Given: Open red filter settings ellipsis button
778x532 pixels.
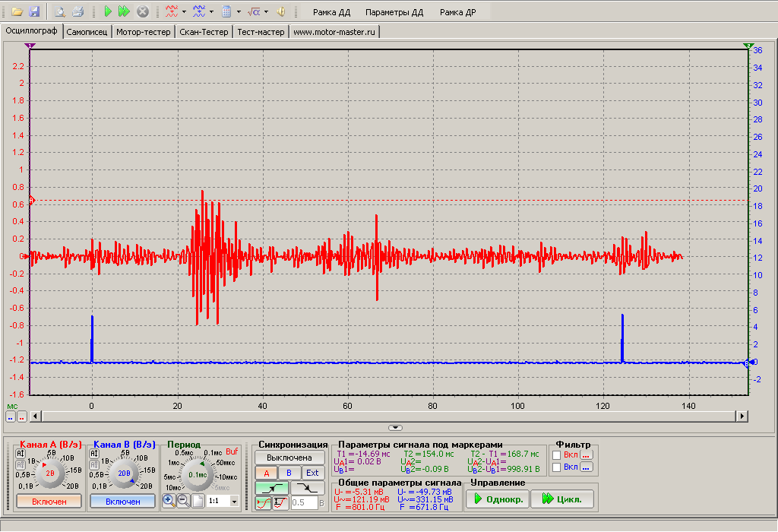Looking at the screenshot, I should point(587,454).
